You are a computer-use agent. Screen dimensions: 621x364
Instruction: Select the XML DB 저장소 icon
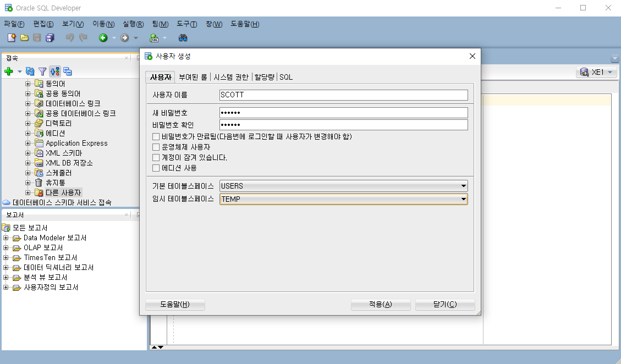(39, 163)
